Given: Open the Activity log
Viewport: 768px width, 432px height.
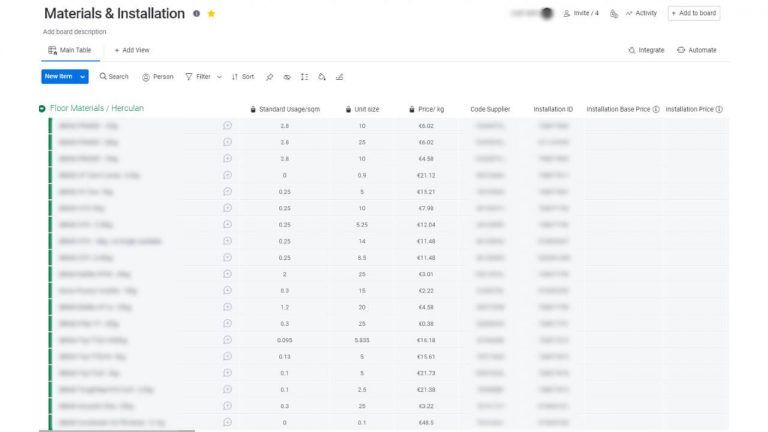Looking at the screenshot, I should (x=641, y=13).
